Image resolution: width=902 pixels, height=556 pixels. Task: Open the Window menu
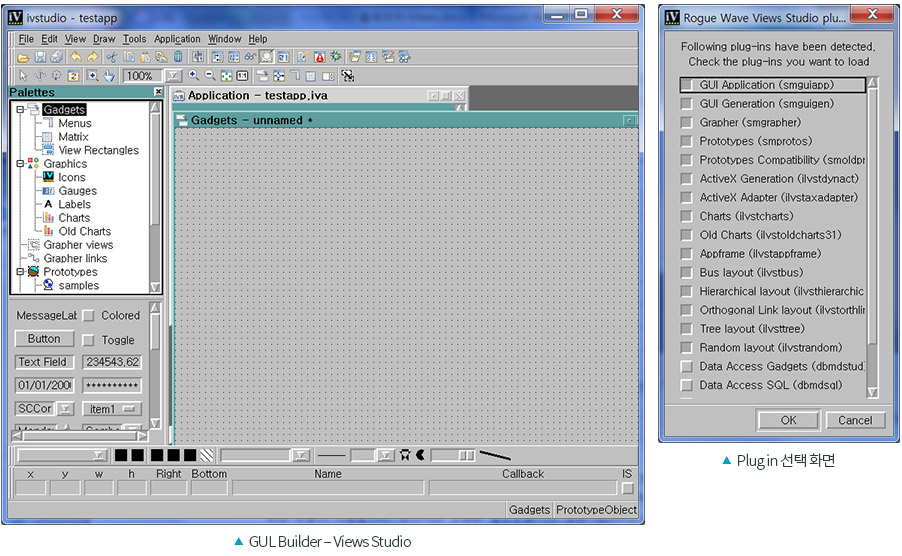pos(224,39)
